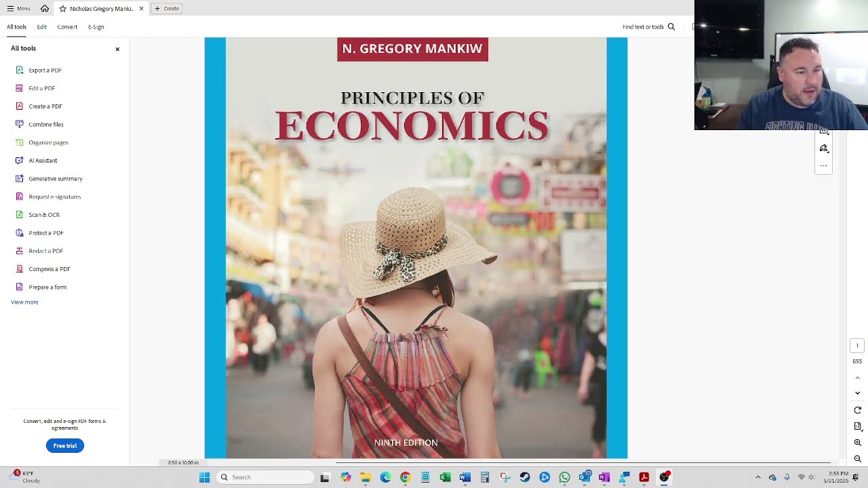Open Excel from the taskbar
Image resolution: width=868 pixels, height=488 pixels.
click(x=445, y=477)
